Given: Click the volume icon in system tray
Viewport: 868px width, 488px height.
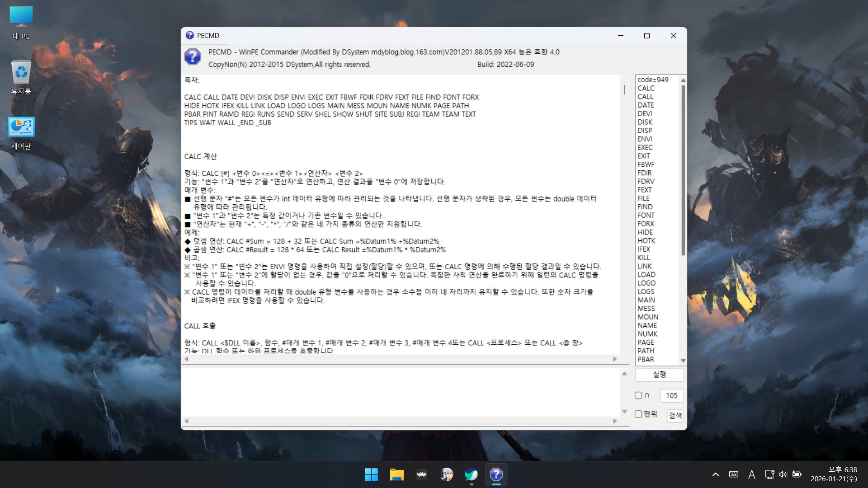Looking at the screenshot, I should (783, 474).
